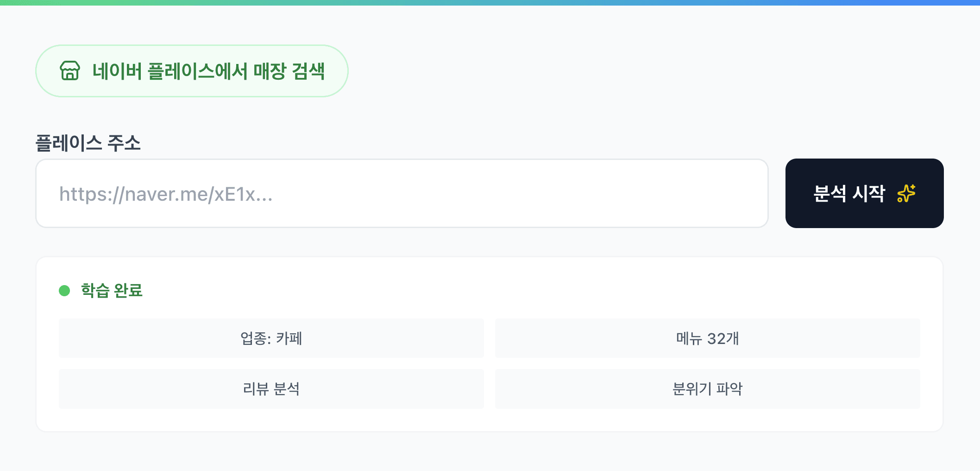Click the green status dot
Screen dimensions: 980x471
pyautogui.click(x=64, y=291)
